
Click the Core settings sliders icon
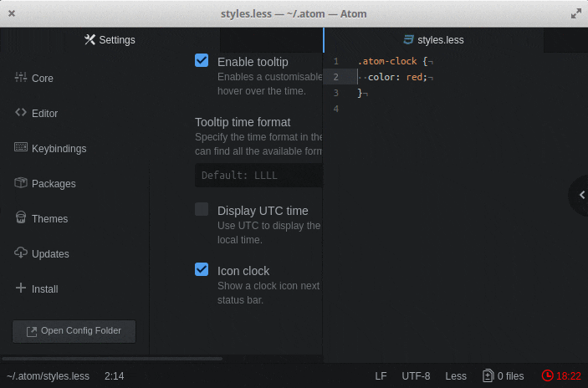point(21,78)
